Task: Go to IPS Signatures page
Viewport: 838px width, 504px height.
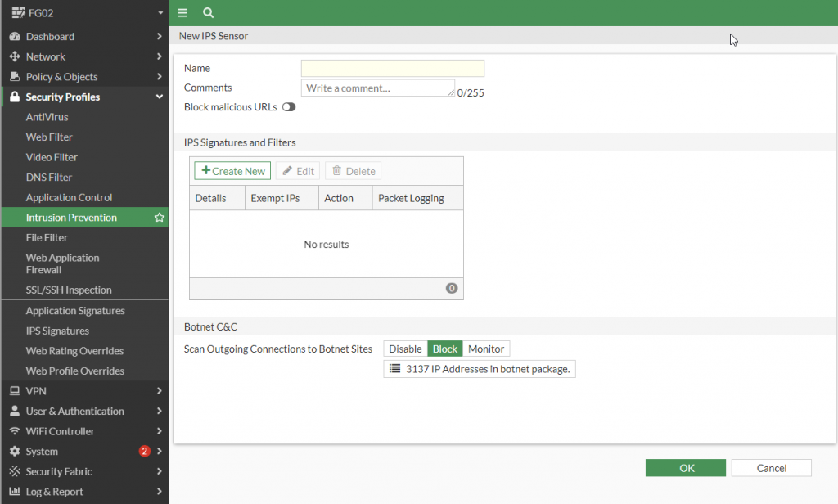Action: pos(57,331)
